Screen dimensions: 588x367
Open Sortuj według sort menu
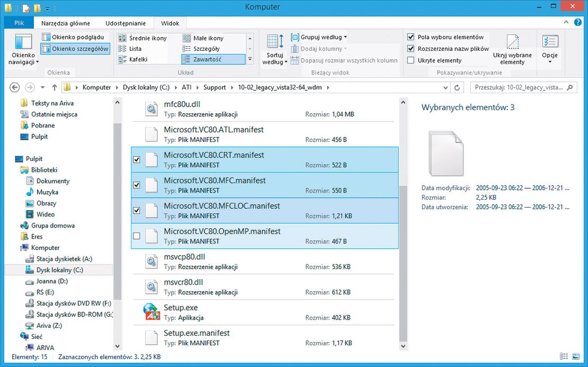275,49
